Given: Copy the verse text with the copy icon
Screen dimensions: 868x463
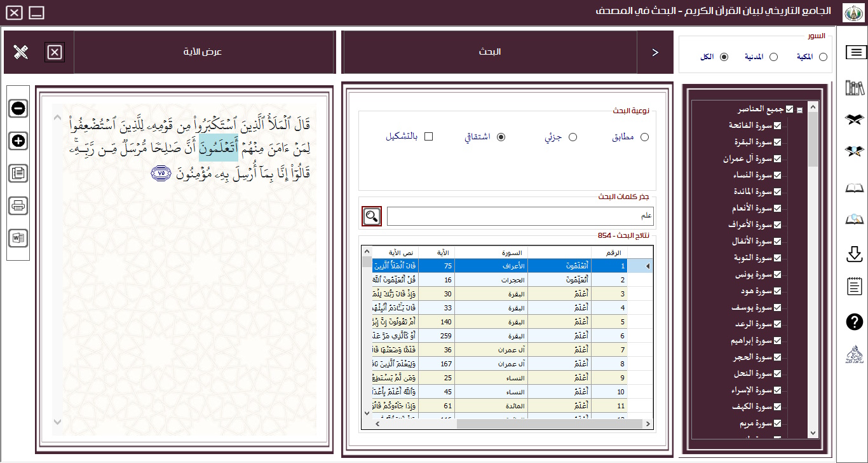Looking at the screenshot, I should coord(18,172).
